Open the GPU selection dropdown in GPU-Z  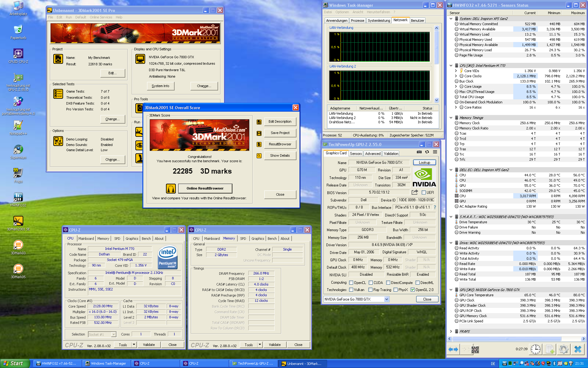[x=386, y=299]
